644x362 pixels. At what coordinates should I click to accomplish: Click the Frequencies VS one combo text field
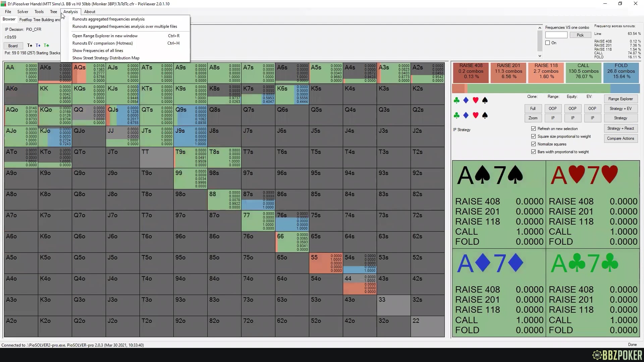[556, 35]
